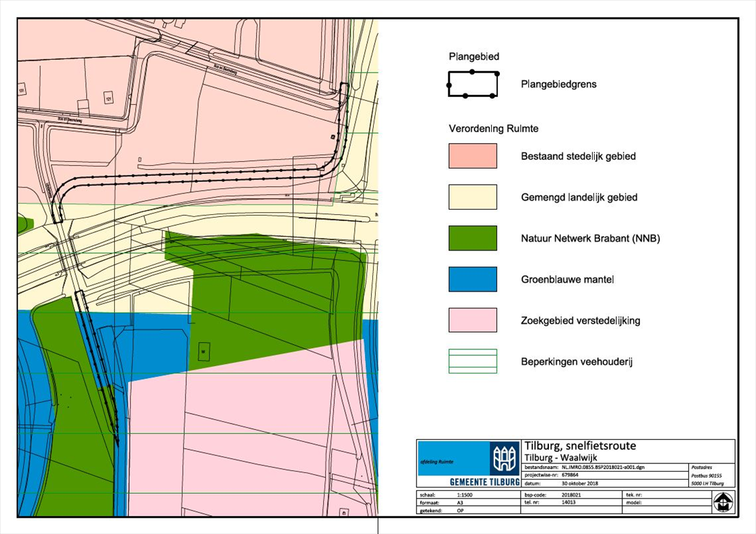
Task: Click the 'Tilburg, snelfietsroute' title
Action: pyautogui.click(x=580, y=446)
